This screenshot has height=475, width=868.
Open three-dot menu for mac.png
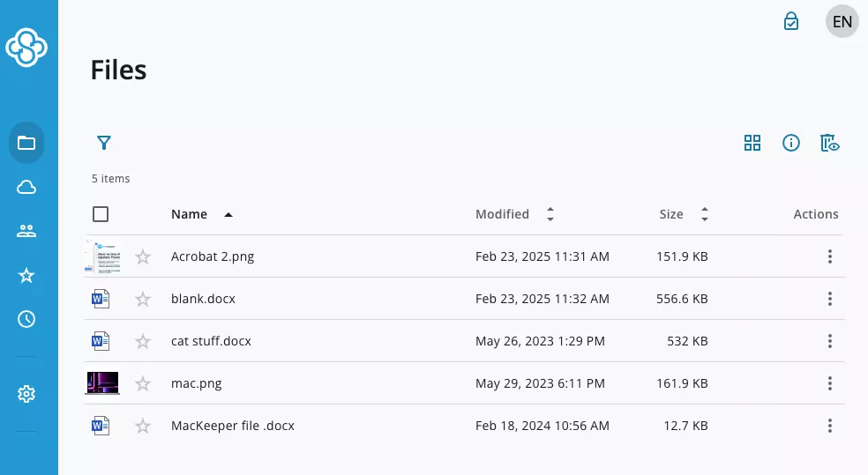pos(829,383)
